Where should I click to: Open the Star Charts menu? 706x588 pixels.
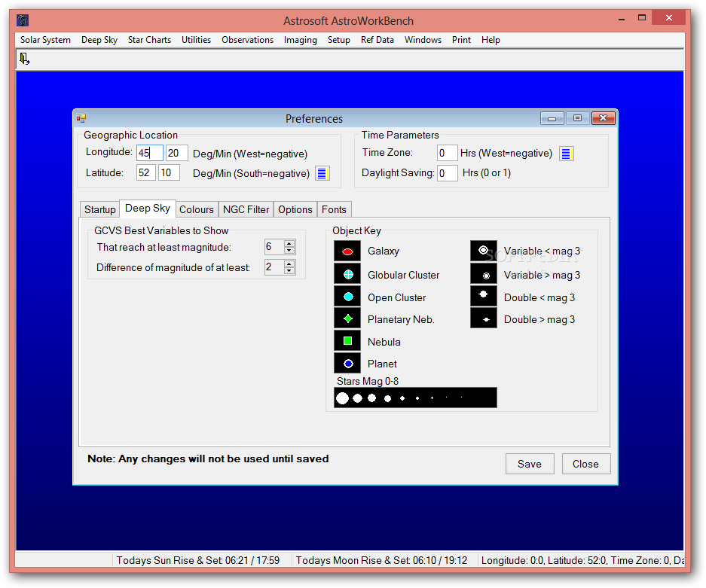click(149, 40)
